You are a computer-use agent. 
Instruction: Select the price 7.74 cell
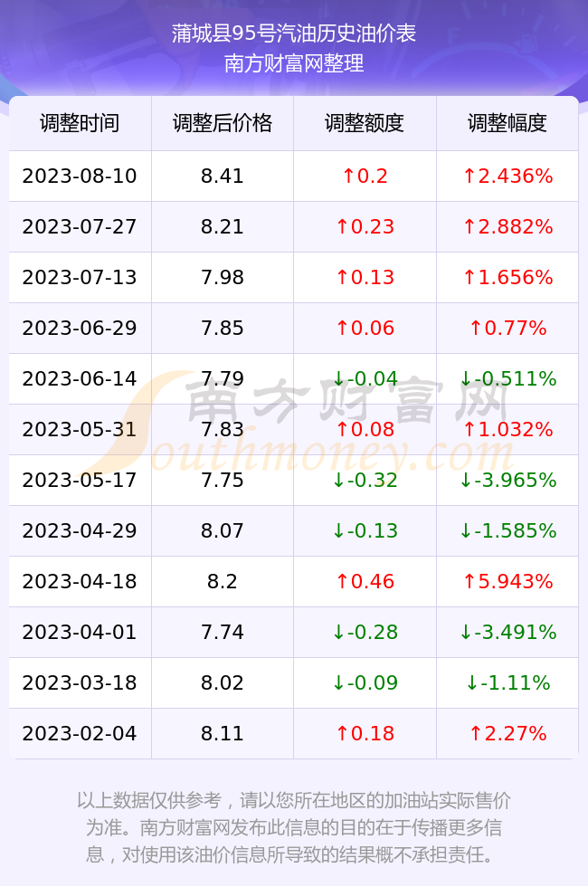(223, 632)
